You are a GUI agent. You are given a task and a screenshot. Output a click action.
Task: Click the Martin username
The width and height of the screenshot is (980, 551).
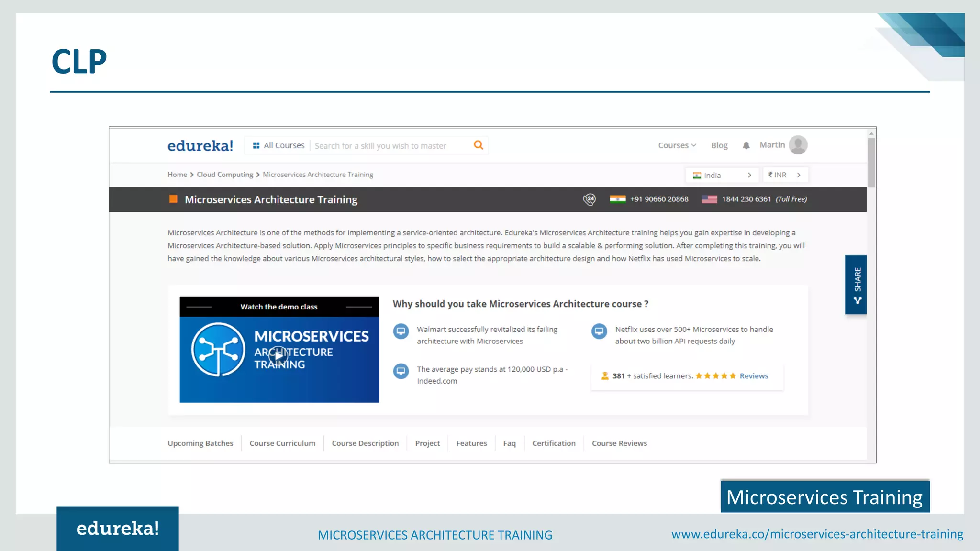(772, 145)
